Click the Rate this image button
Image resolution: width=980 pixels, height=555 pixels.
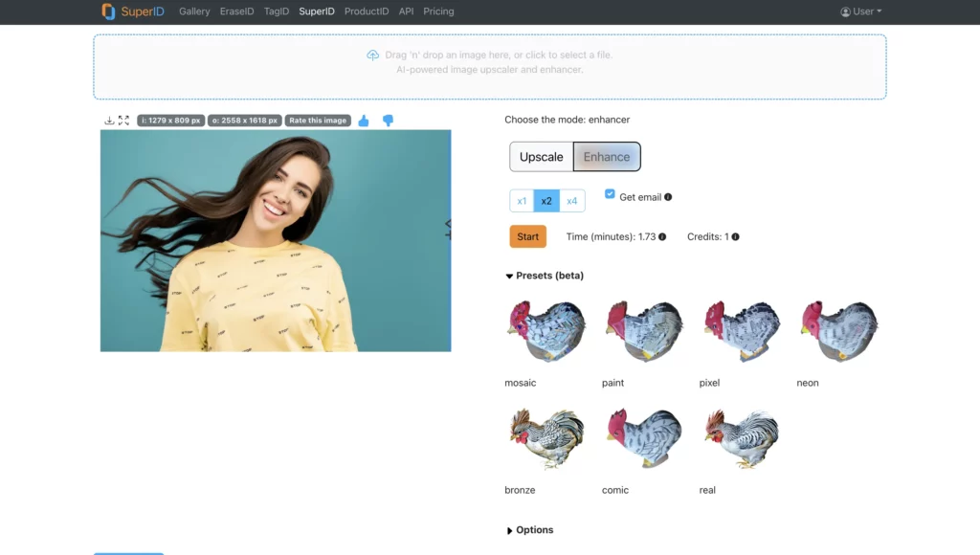point(318,120)
